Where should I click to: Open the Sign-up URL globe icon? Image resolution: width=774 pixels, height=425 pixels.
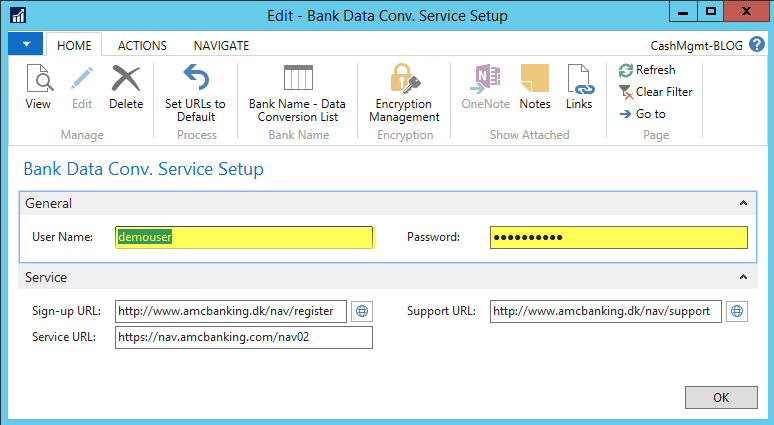(x=362, y=311)
